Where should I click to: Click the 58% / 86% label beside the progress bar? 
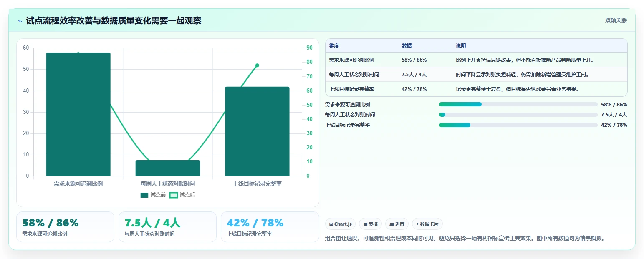point(614,105)
